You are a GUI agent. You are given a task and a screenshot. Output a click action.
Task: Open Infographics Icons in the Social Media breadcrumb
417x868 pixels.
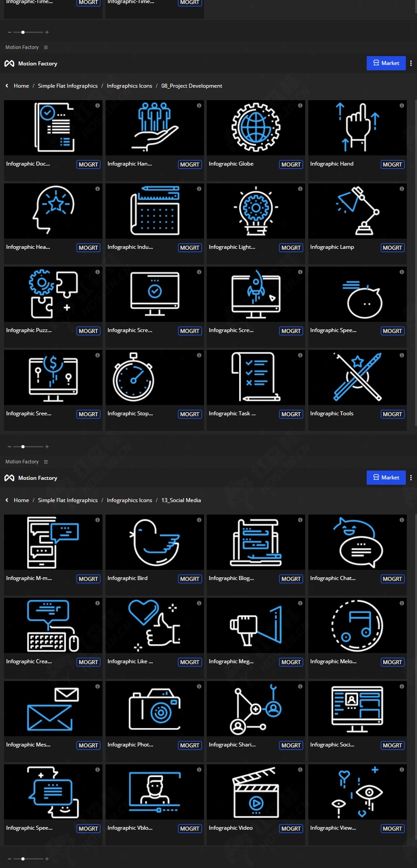[129, 500]
